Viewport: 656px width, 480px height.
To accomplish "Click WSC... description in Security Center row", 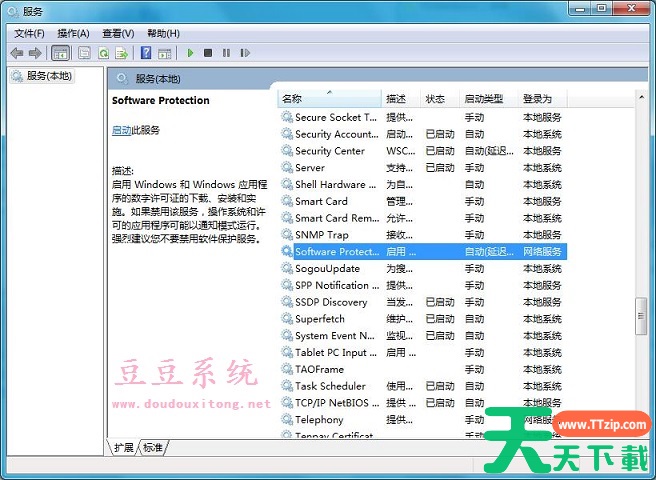I will pyautogui.click(x=401, y=151).
